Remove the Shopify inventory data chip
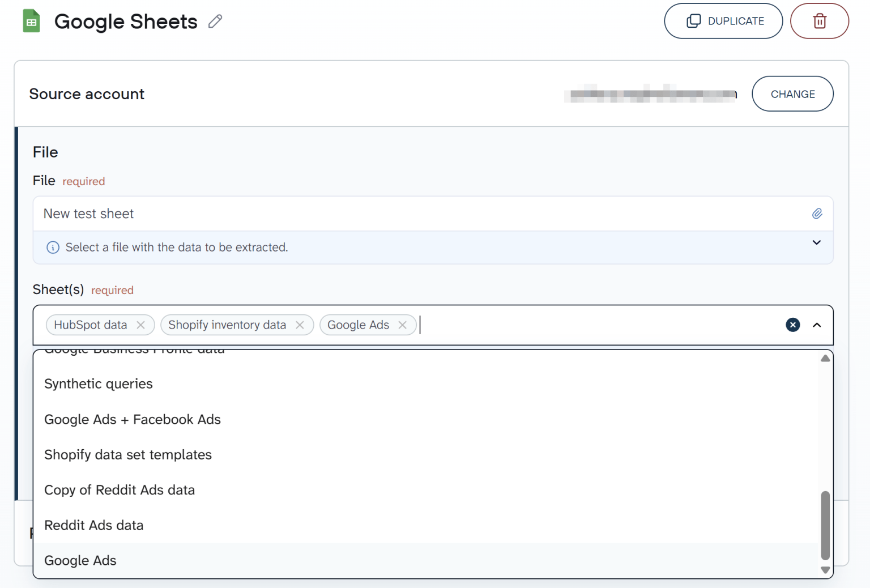 coord(300,325)
